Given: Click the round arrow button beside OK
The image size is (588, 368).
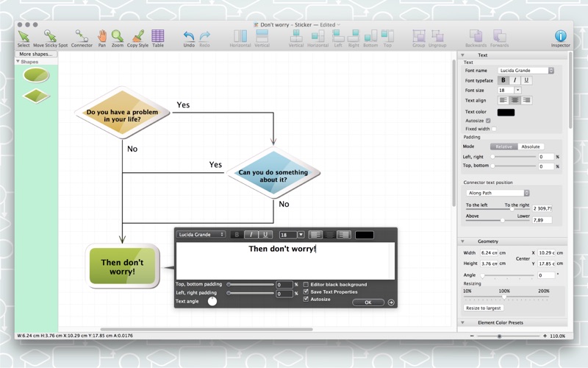Looking at the screenshot, I should pyautogui.click(x=391, y=302).
